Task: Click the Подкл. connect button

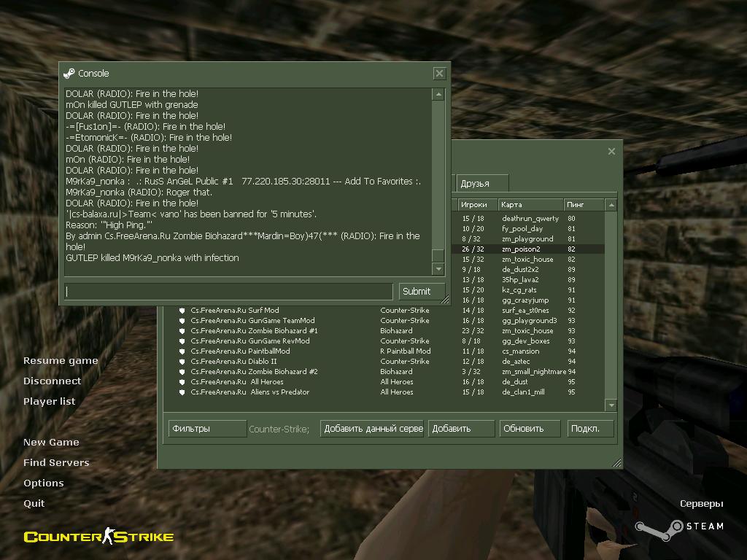Action: [x=590, y=429]
